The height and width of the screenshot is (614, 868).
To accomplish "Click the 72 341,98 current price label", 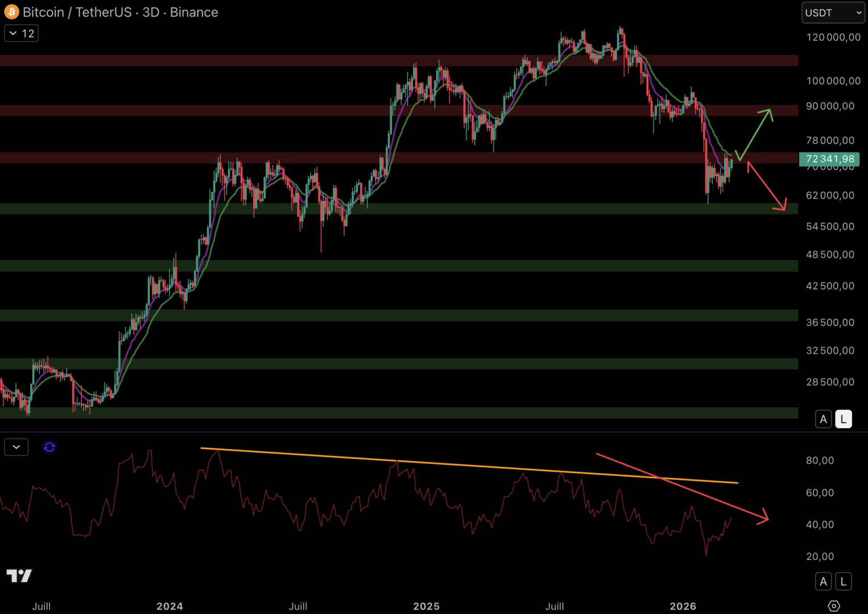I will (829, 159).
